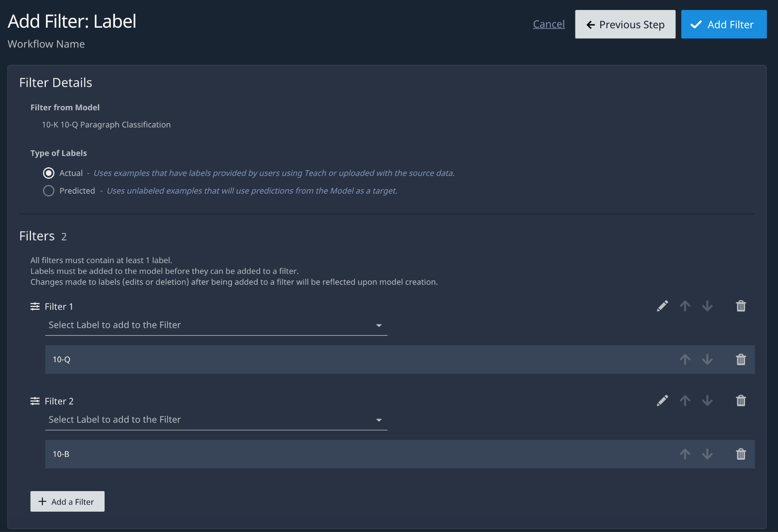The height and width of the screenshot is (532, 778).
Task: Confirm with the blue Add Filter button
Action: (x=724, y=24)
